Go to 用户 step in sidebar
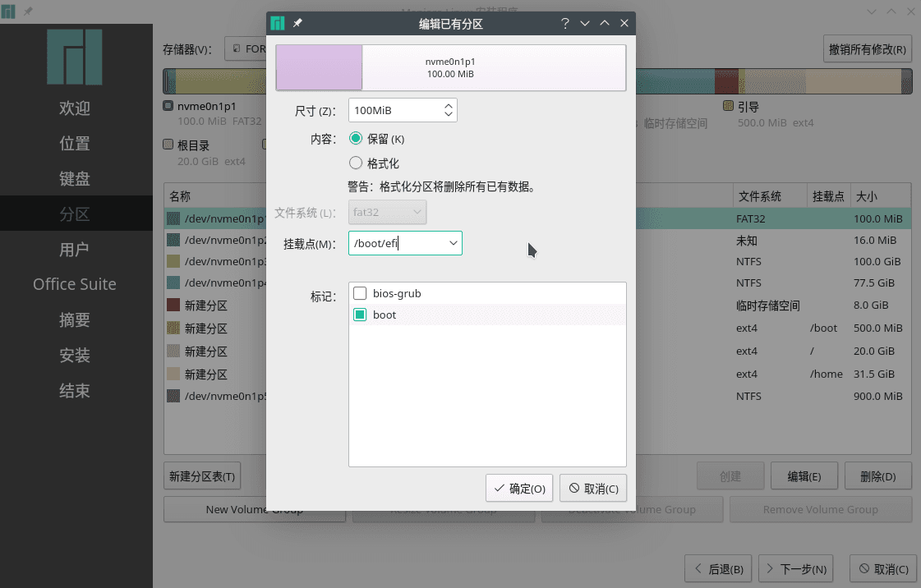The height and width of the screenshot is (588, 921). point(75,250)
